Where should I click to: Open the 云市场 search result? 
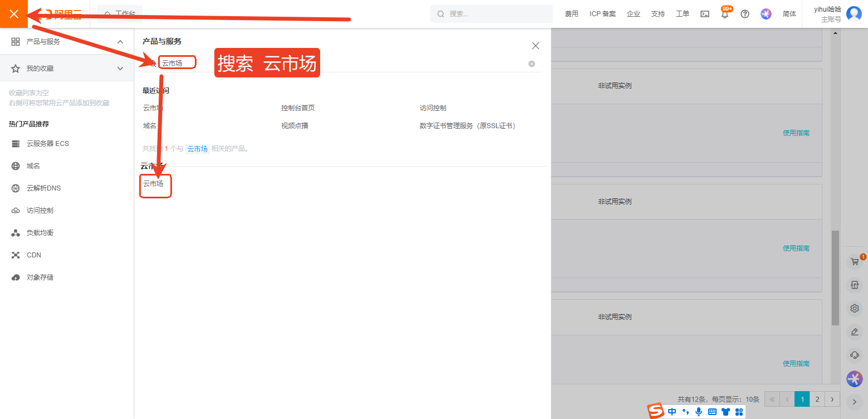(x=153, y=184)
